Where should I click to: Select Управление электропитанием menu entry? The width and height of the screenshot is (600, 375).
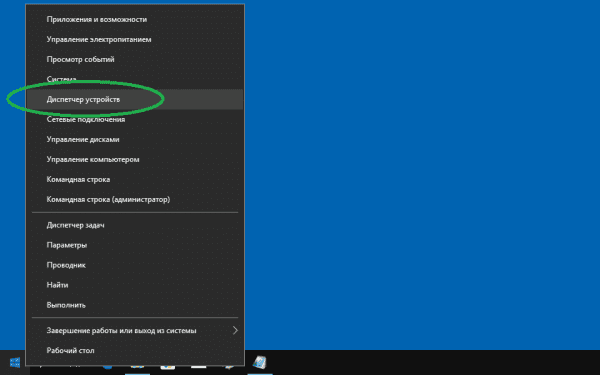(135, 39)
